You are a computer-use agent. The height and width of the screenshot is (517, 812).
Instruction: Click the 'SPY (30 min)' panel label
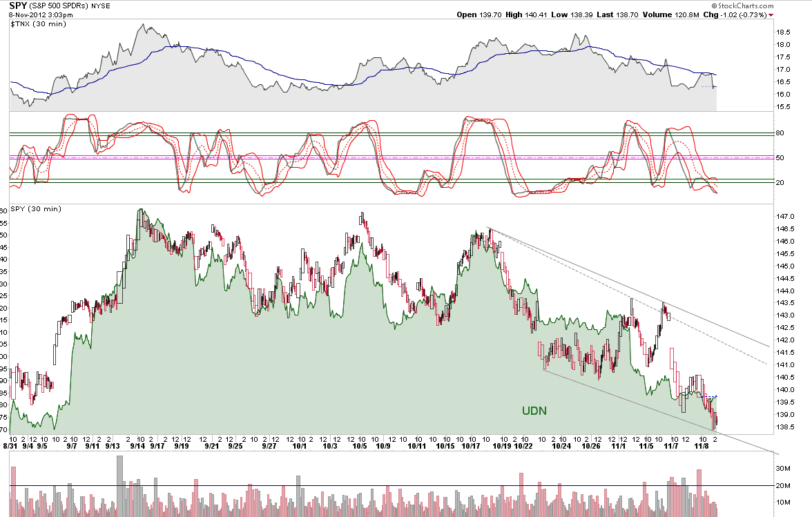click(36, 209)
